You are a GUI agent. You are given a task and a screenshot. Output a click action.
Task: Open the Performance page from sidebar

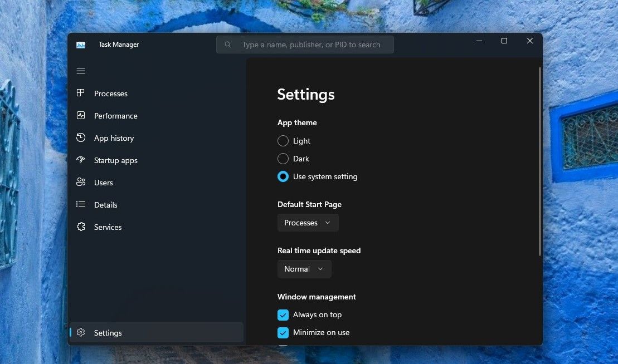pos(81,116)
